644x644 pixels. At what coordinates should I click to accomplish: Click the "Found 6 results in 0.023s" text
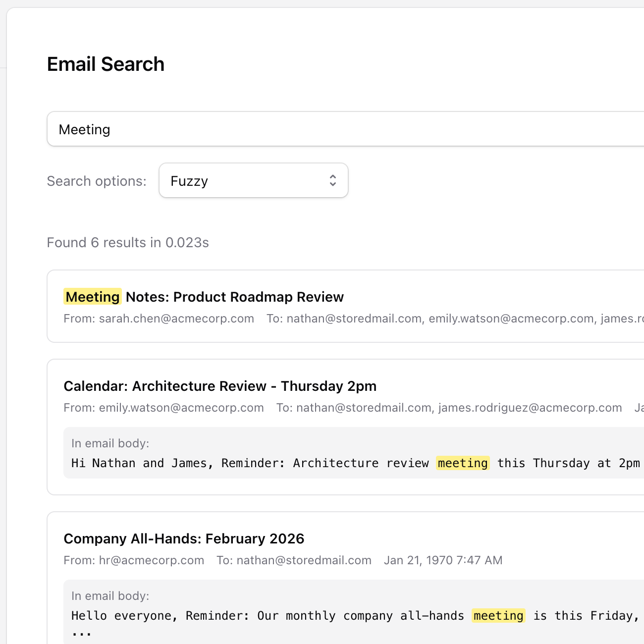click(128, 243)
